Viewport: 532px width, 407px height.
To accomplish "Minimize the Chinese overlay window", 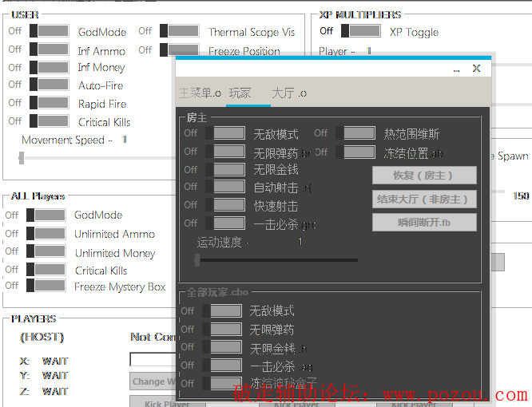I will pos(456,69).
